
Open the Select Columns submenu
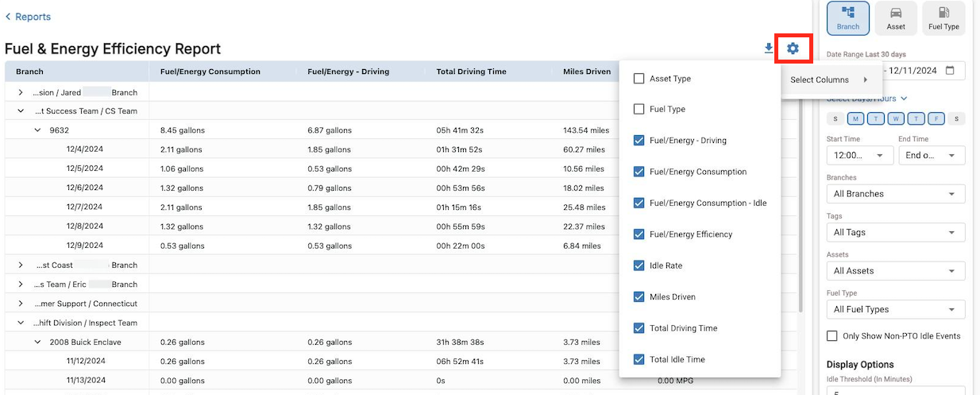click(x=831, y=79)
